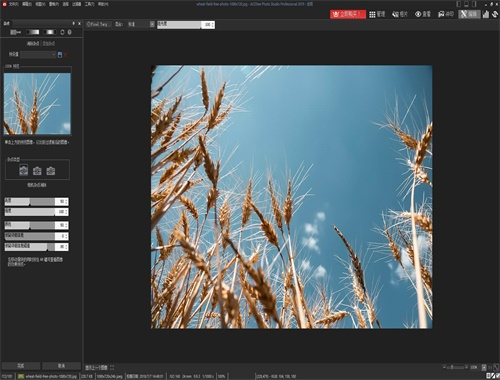Click stepper arrows of detail threshold slider

[x=67, y=247]
